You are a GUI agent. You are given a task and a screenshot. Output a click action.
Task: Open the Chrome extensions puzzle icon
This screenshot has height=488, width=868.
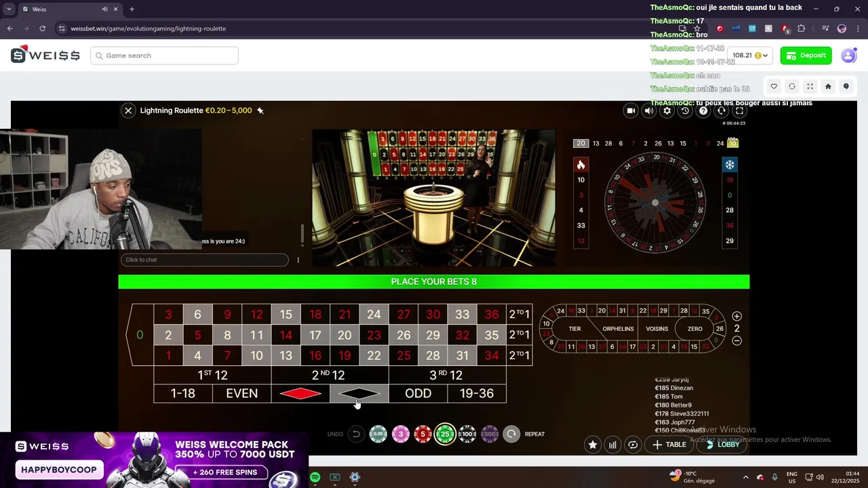tap(802, 28)
